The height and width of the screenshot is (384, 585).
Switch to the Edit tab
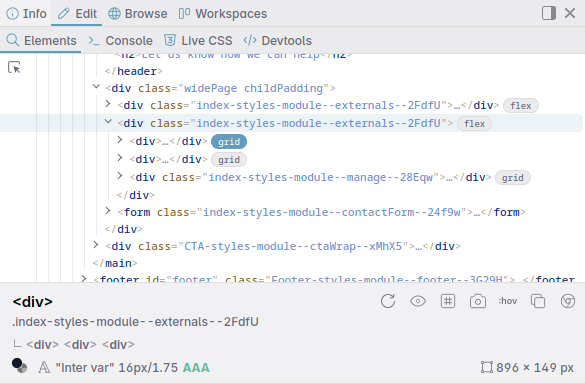coord(77,13)
